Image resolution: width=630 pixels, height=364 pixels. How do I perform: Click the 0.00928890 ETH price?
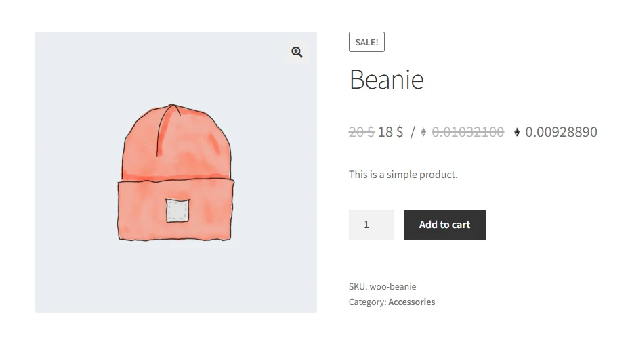point(562,132)
